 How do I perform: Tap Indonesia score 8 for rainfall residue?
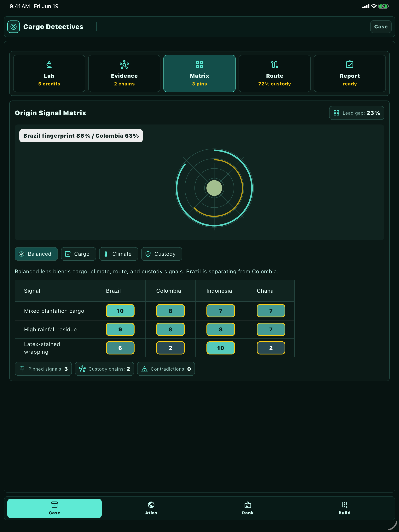click(221, 329)
